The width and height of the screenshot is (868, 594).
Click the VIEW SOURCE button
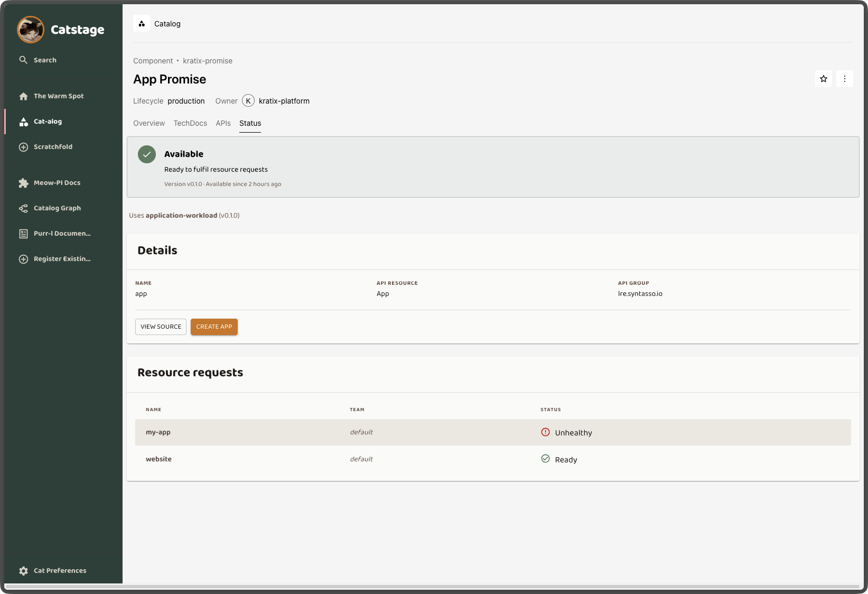(161, 327)
